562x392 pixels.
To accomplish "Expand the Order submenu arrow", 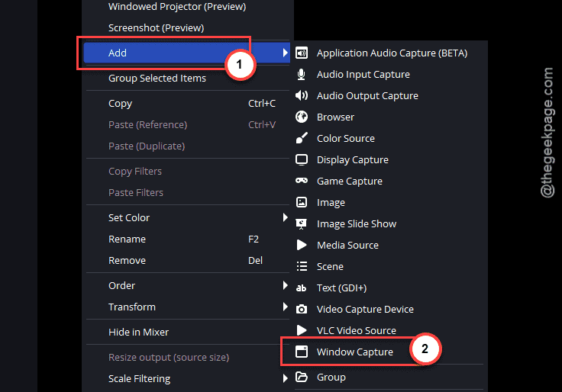I will pos(285,285).
